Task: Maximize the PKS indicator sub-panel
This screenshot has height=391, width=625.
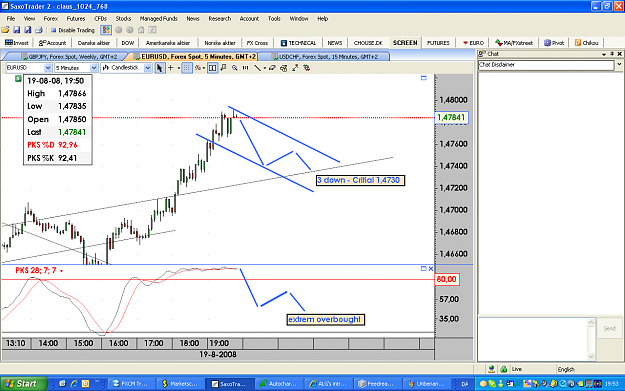Action: [423, 269]
